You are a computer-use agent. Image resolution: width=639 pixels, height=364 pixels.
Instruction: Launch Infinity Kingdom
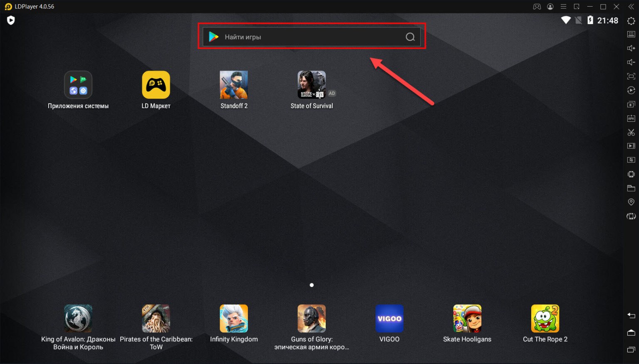[234, 318]
